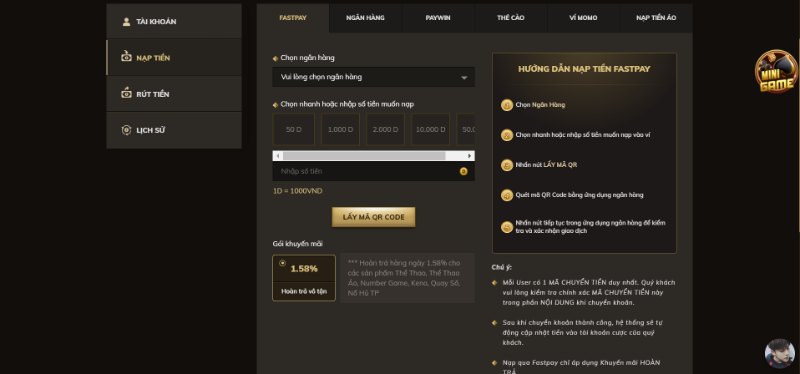The width and height of the screenshot is (800, 374).
Task: Switch to the FASTPAY tab
Action: [x=293, y=18]
